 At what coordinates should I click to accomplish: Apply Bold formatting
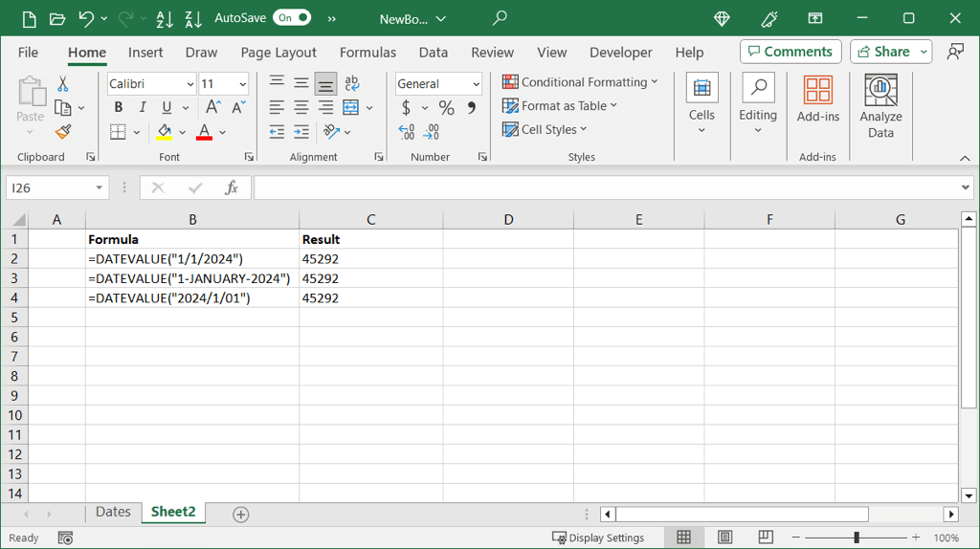(119, 107)
